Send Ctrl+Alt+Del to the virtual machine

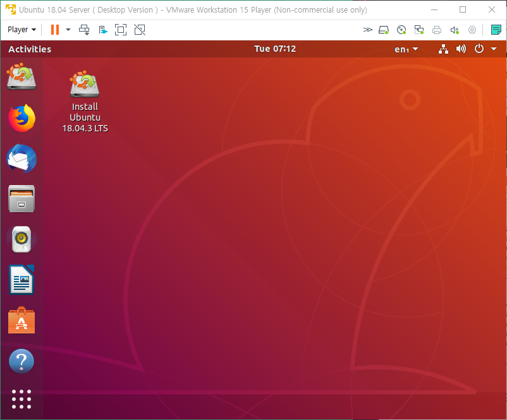84,30
